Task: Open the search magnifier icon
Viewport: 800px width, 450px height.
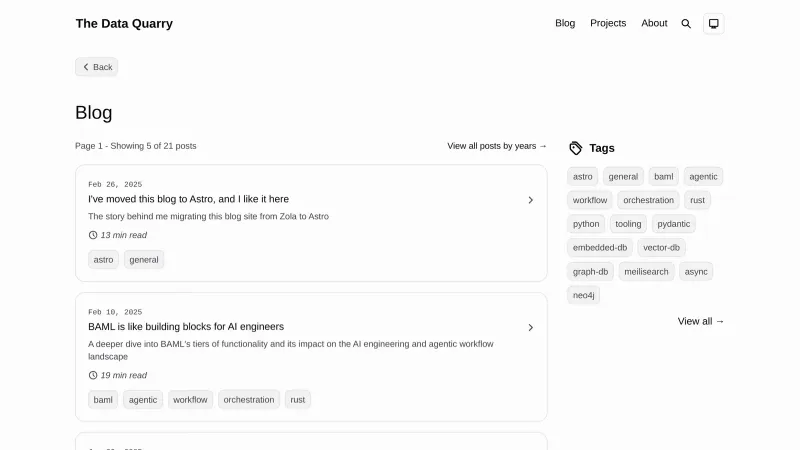Action: [686, 24]
